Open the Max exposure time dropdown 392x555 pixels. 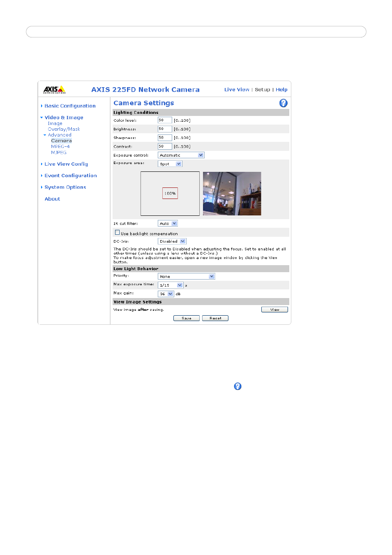click(170, 285)
